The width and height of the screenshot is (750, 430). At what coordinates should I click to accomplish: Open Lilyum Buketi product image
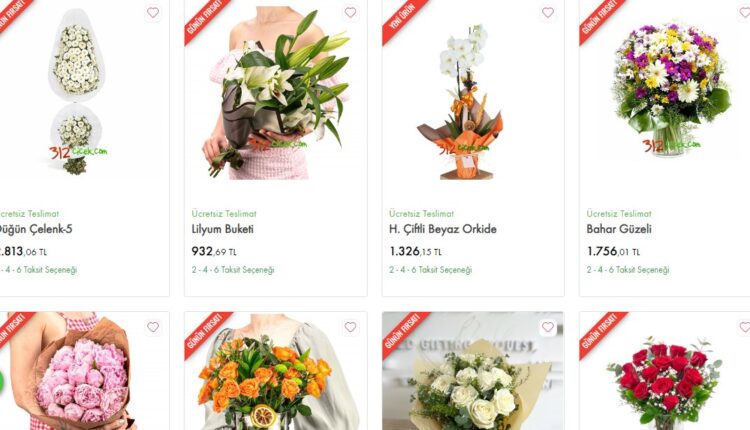(x=276, y=94)
